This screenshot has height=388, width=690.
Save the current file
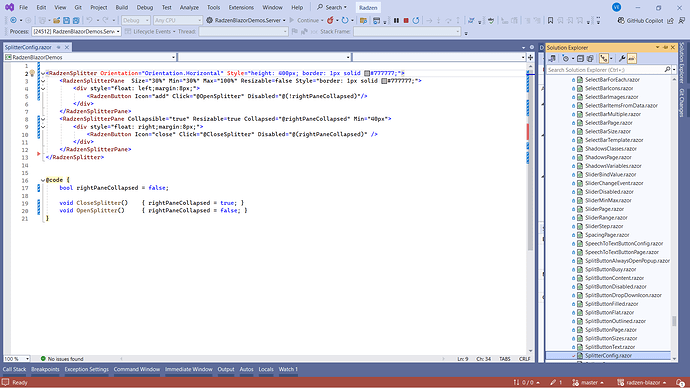click(66, 20)
